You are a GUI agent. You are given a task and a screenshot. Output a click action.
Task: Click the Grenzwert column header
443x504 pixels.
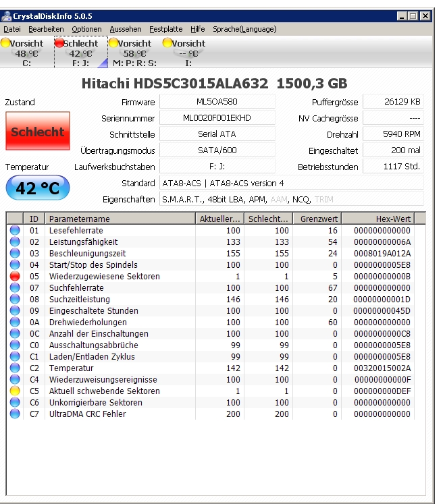click(x=317, y=219)
